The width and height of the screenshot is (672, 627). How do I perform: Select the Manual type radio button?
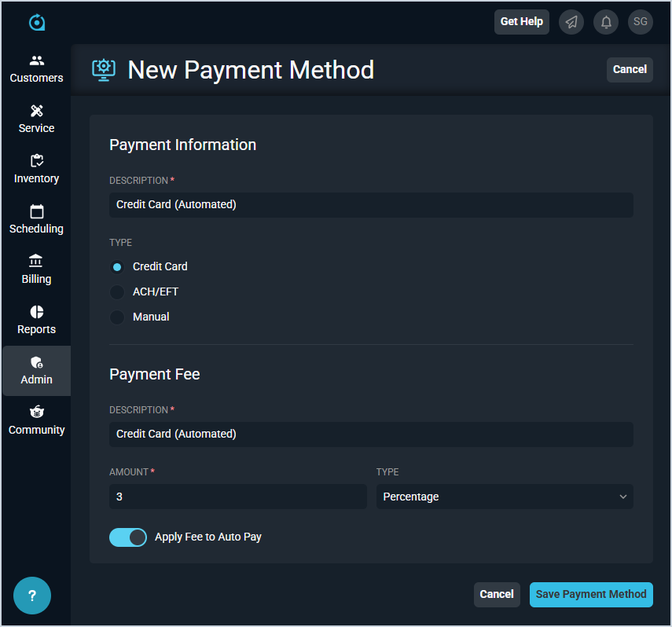pyautogui.click(x=117, y=317)
